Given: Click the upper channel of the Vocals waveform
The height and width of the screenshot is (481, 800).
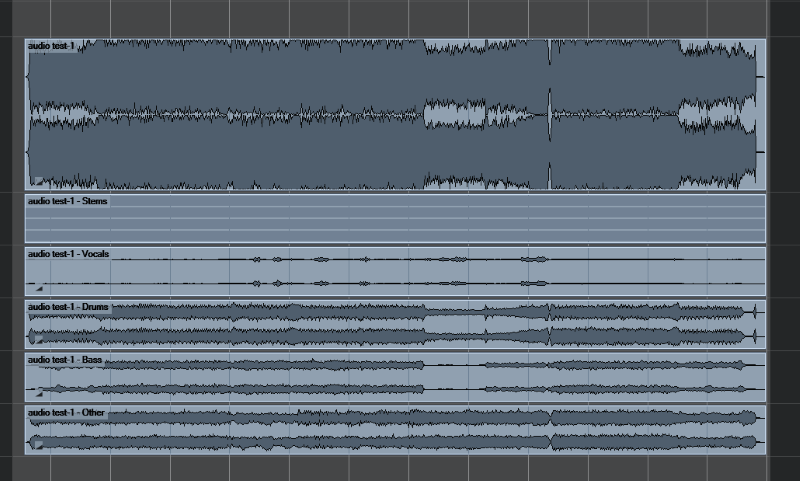Looking at the screenshot, I should [x=400, y=259].
